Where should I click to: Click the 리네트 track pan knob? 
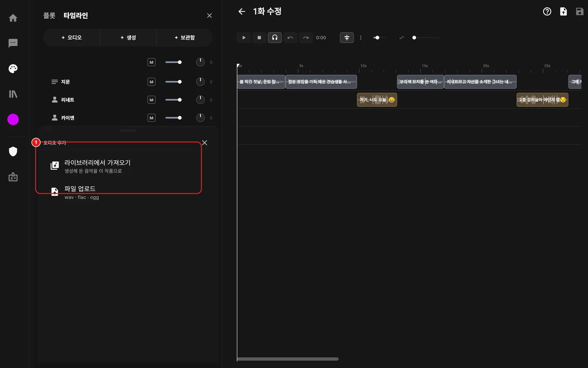pos(200,100)
